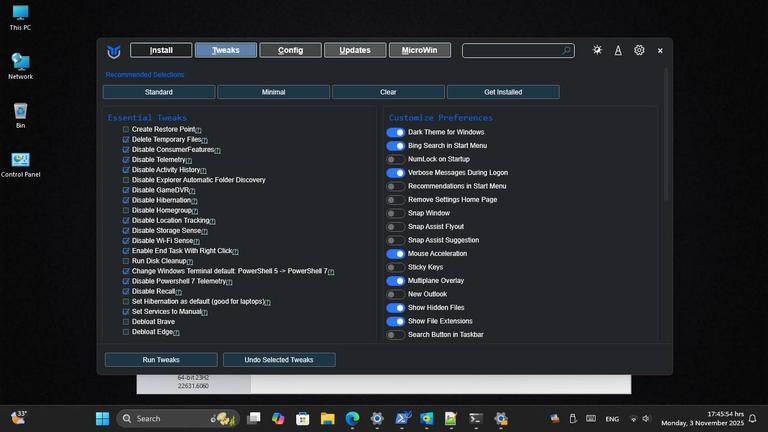Check Debloat Brave
The image size is (768, 432).
coord(126,322)
